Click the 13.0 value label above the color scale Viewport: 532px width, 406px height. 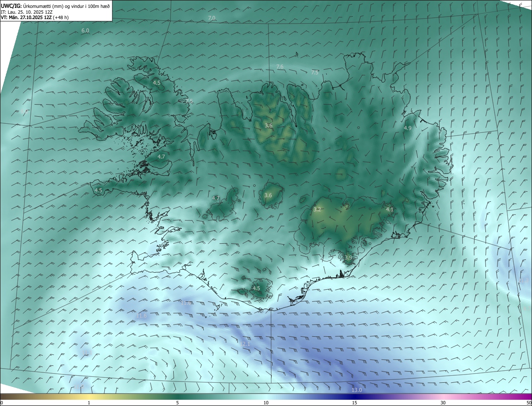pyautogui.click(x=357, y=390)
